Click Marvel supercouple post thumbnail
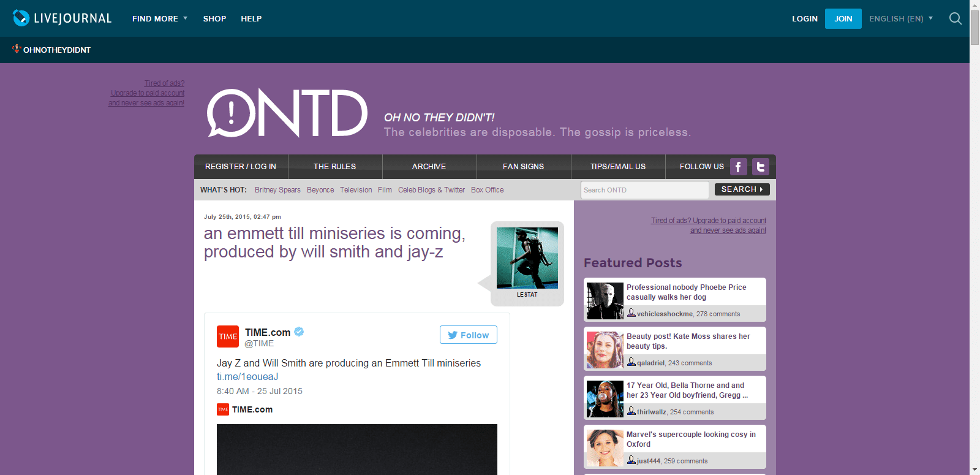 pyautogui.click(x=605, y=448)
